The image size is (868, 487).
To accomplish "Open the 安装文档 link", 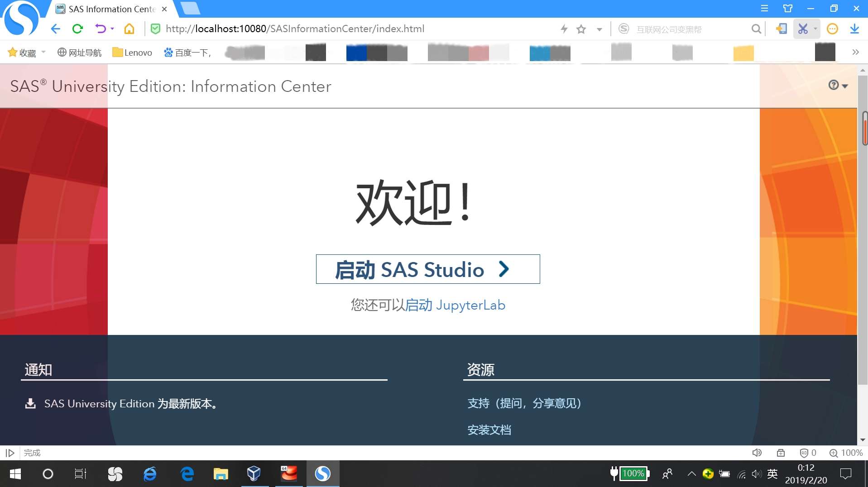I will 489,430.
